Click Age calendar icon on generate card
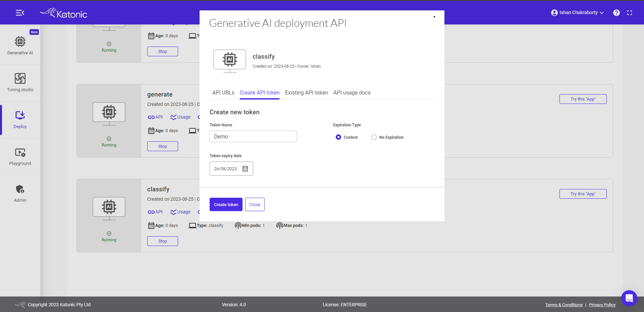644x312 pixels. (151, 131)
